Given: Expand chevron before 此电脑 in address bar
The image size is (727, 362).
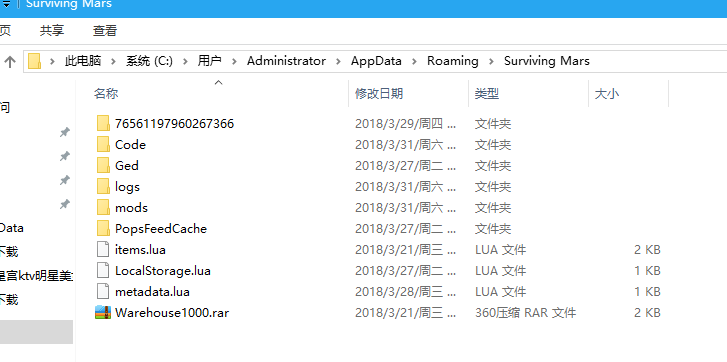Looking at the screenshot, I should pos(52,61).
